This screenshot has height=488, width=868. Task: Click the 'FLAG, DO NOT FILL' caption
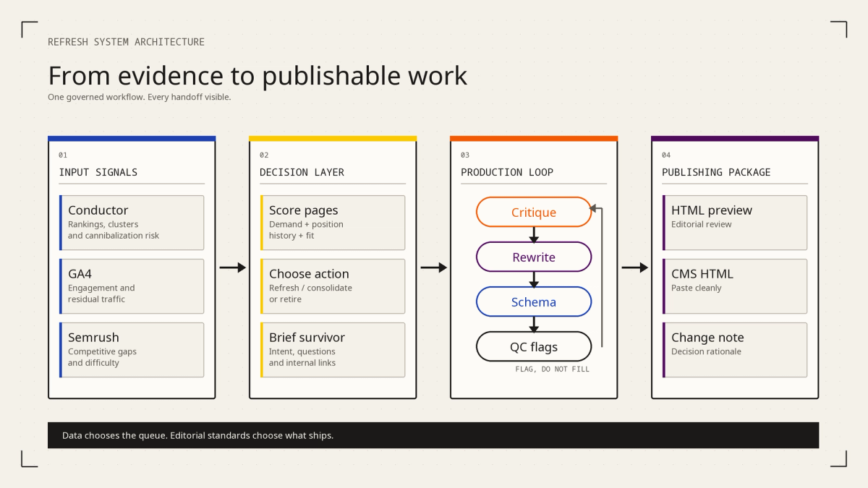click(552, 369)
